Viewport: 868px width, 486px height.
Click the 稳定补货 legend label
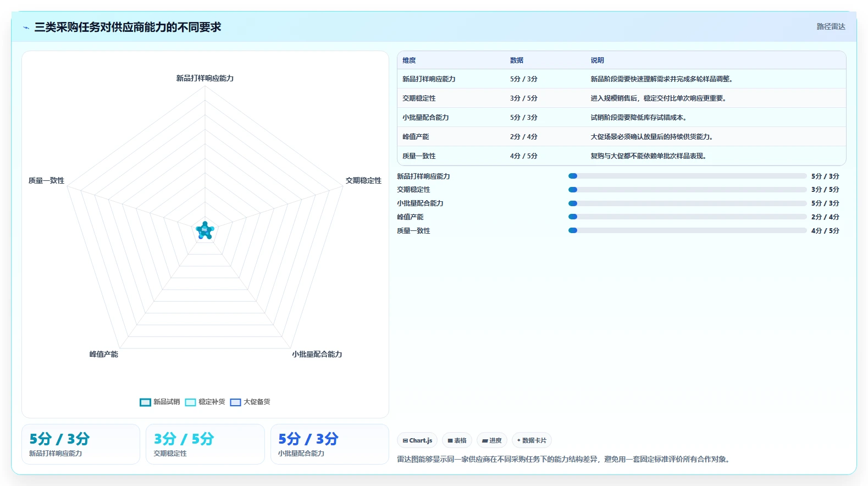coord(212,402)
